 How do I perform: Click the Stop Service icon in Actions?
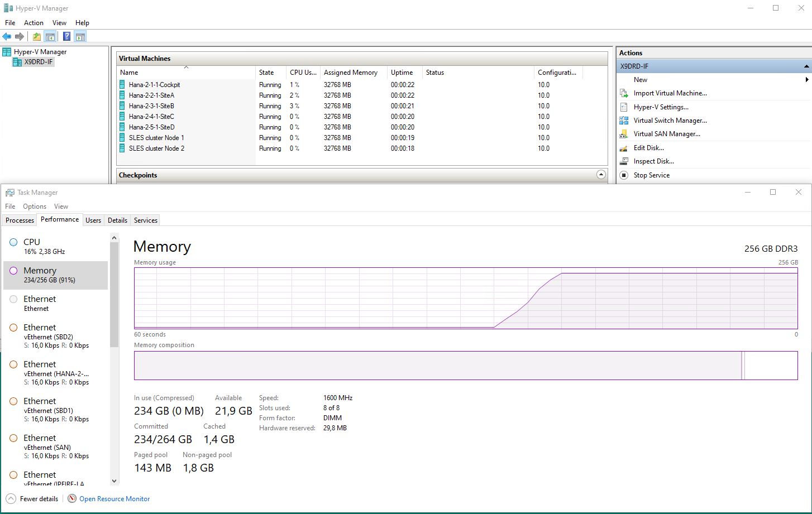(624, 175)
